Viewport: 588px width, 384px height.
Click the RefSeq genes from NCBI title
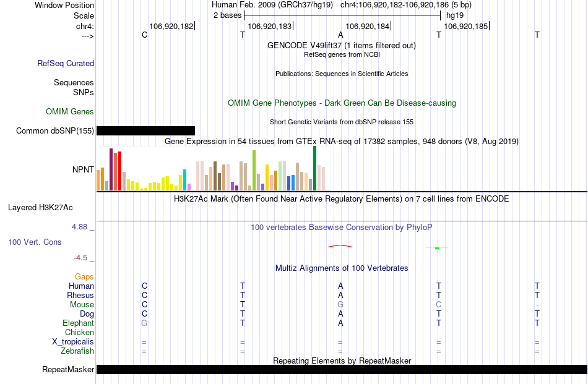click(x=342, y=54)
